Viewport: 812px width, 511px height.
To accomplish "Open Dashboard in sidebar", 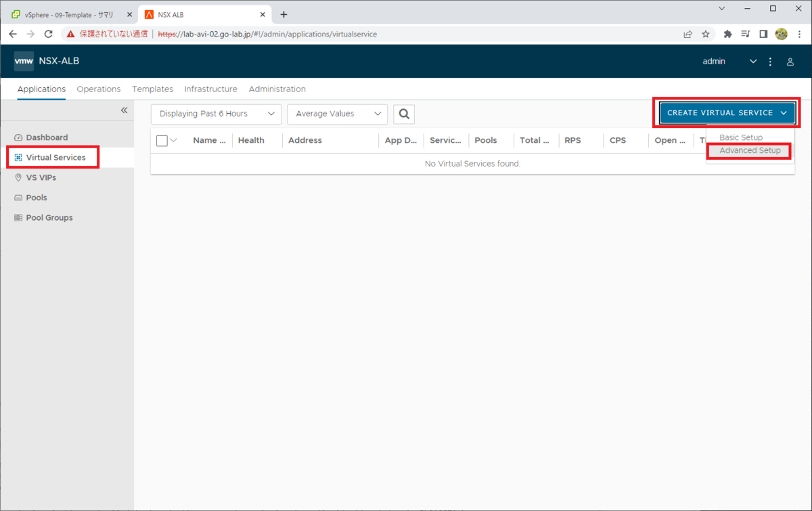I will (67, 137).
